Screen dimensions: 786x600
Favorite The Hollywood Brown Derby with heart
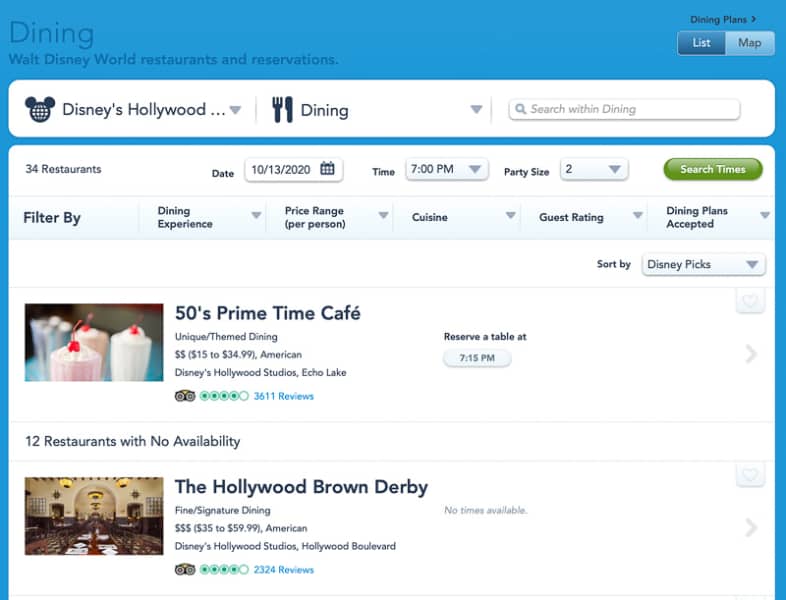tap(750, 474)
